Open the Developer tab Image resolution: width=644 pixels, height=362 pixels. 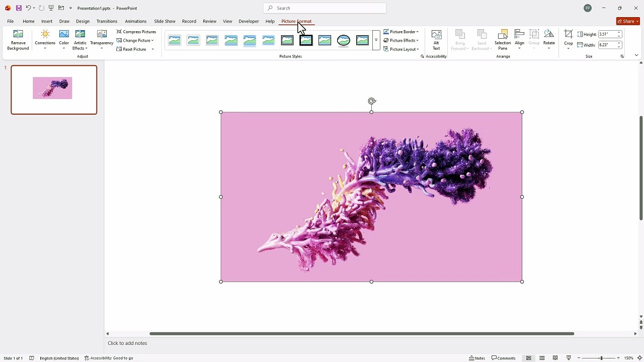(x=249, y=21)
